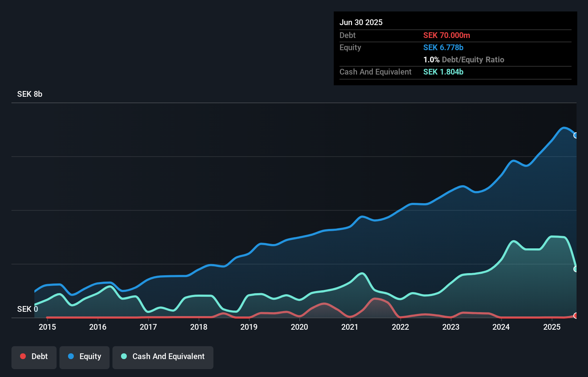588x377 pixels.
Task: Click the 2025 x-axis label
Action: coord(552,327)
